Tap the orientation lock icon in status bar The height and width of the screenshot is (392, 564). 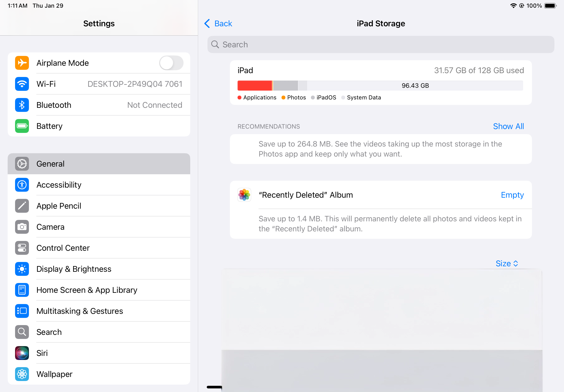pos(522,6)
